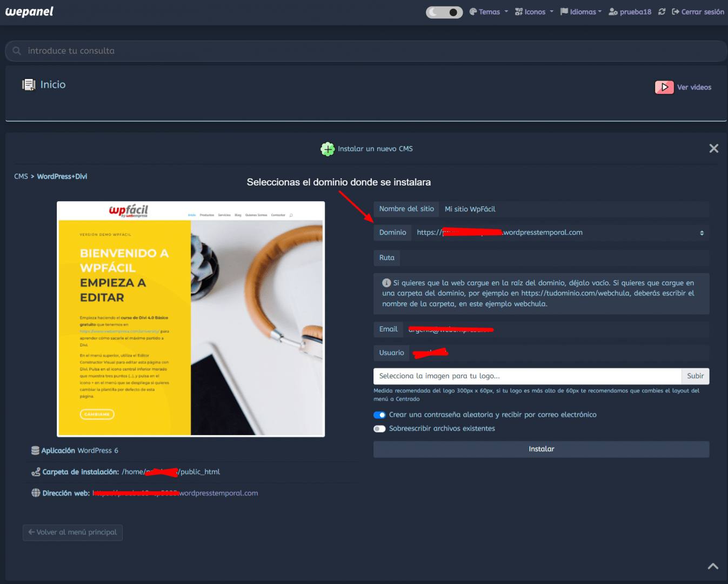Focus the 'introduce tu consulta' search box
This screenshot has height=584, width=728.
click(366, 51)
